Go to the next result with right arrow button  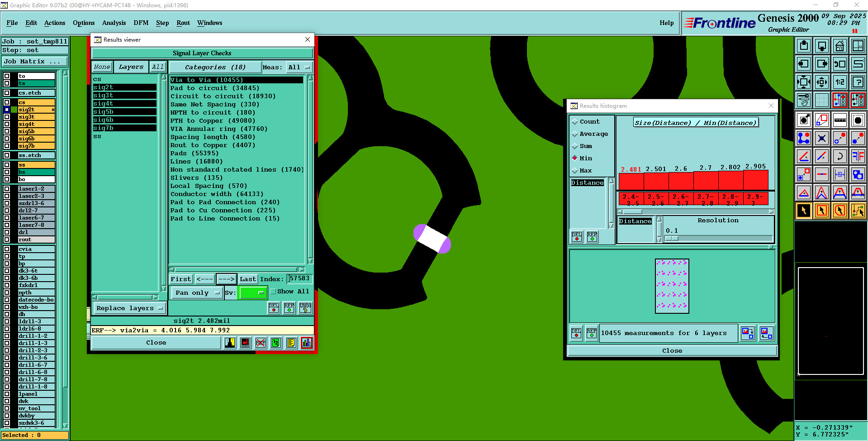[x=227, y=279]
